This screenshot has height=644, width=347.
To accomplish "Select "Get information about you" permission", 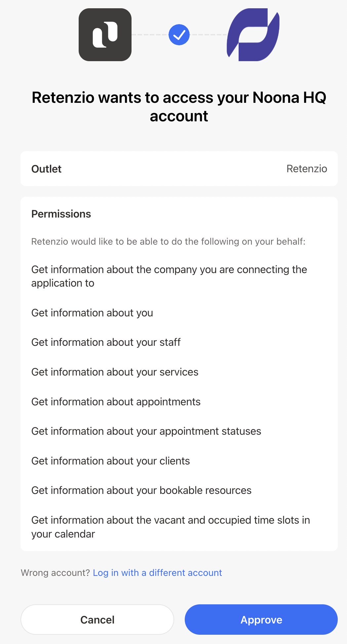I will coord(92,313).
